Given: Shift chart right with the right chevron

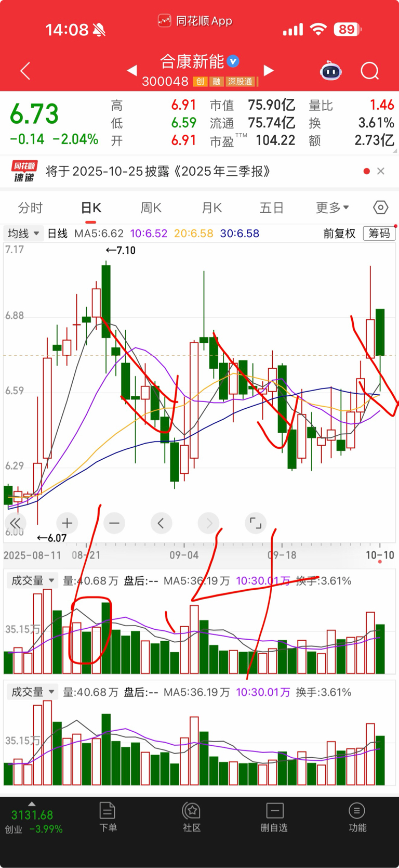Looking at the screenshot, I should click(x=209, y=523).
